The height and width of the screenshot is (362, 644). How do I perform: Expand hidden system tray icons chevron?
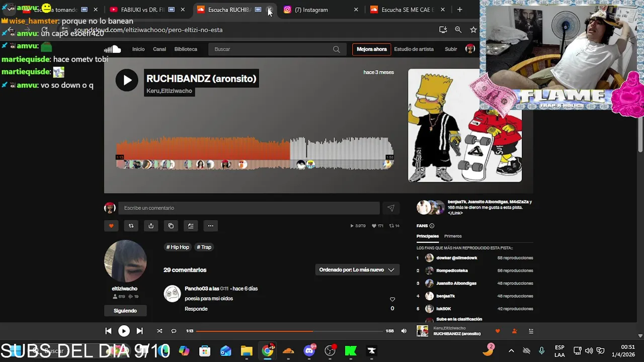coord(511,351)
